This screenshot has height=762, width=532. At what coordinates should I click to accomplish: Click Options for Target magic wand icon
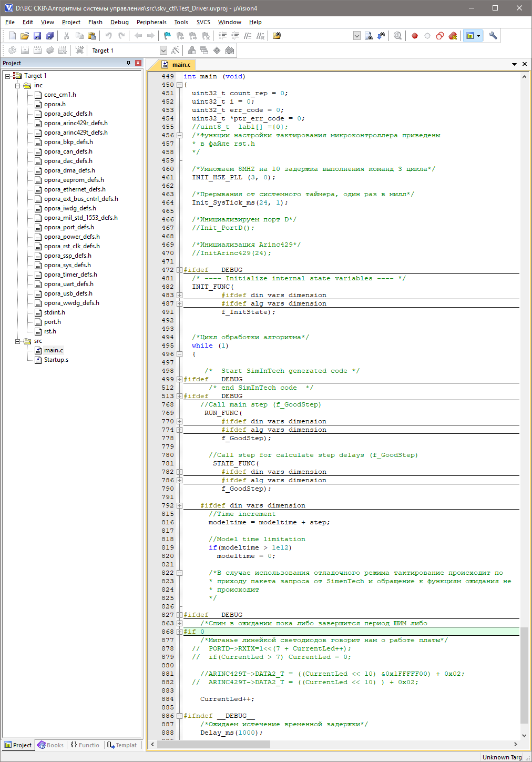[x=176, y=50]
